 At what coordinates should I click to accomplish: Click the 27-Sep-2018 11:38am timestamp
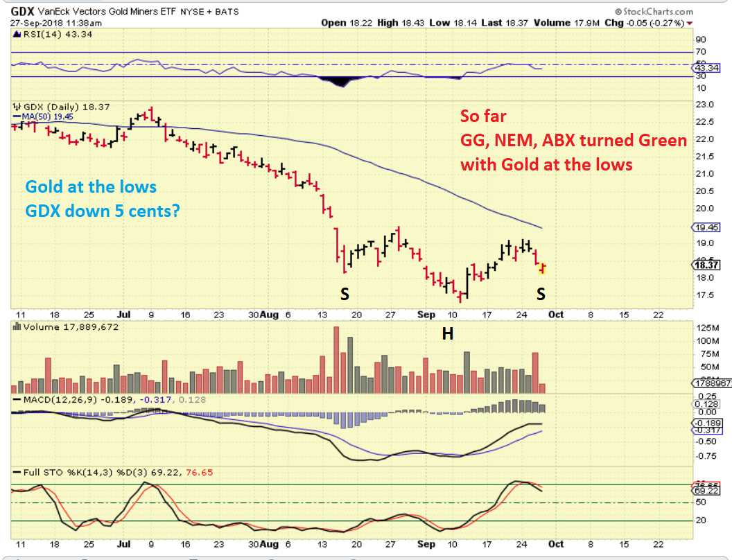coord(56,23)
